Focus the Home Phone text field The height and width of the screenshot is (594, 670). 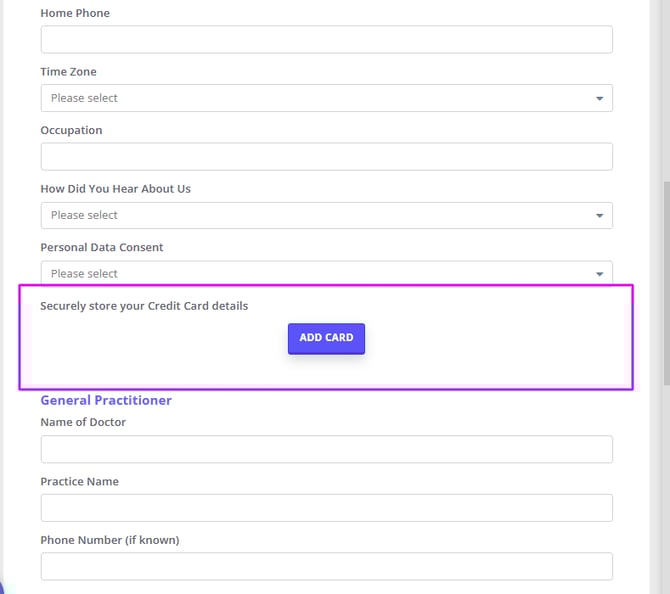[x=326, y=39]
